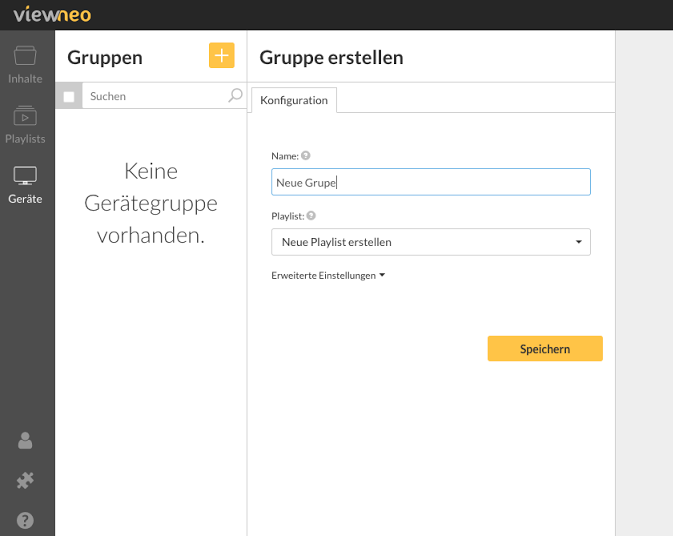Open the Inhalte section icon

(x=25, y=56)
